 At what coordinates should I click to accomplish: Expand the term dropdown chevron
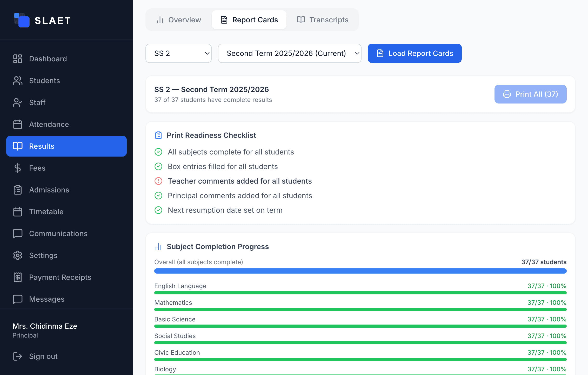pyautogui.click(x=357, y=53)
